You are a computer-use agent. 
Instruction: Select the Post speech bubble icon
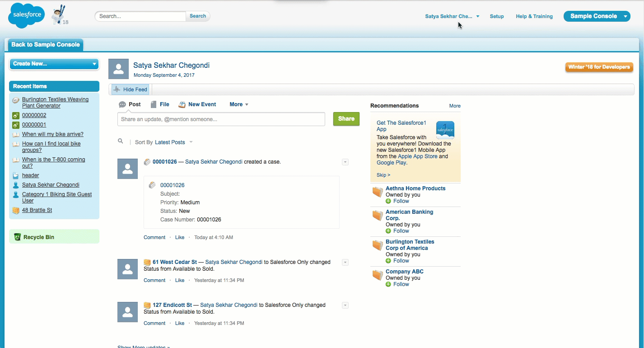(x=122, y=104)
